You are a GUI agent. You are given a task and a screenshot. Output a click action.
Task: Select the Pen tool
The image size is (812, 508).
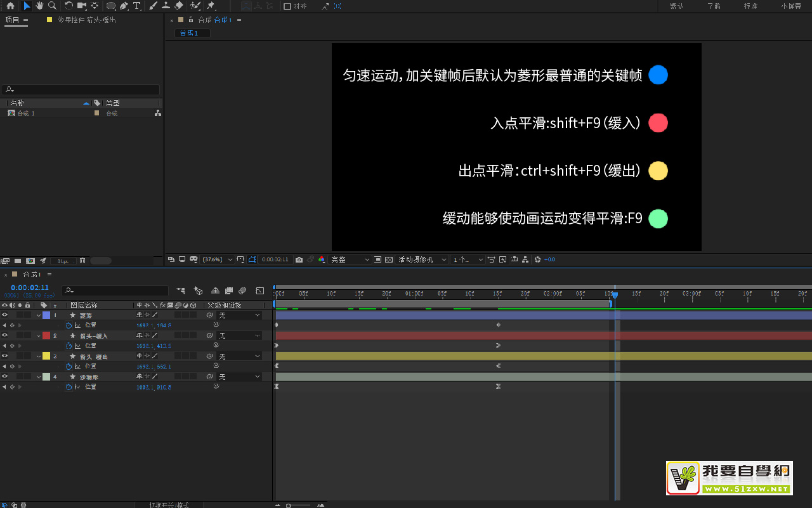(x=124, y=6)
